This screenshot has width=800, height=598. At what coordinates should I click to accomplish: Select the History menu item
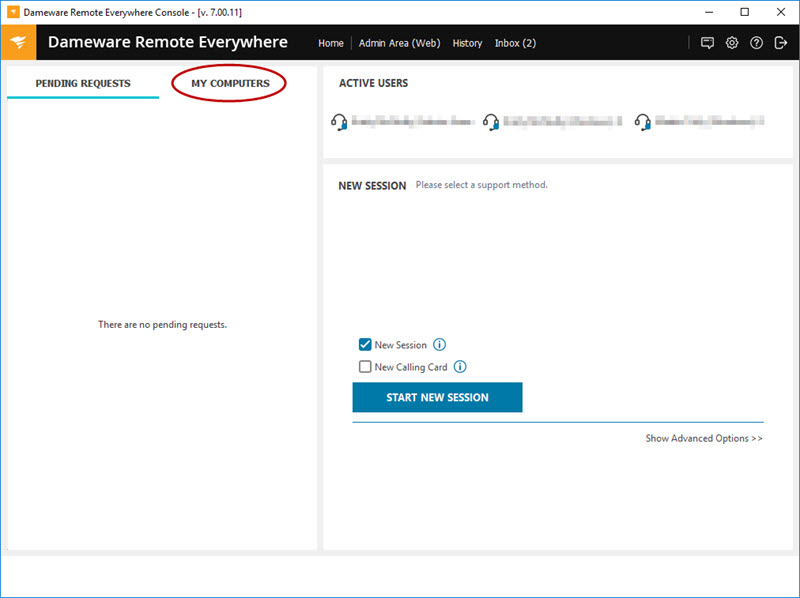[x=467, y=43]
